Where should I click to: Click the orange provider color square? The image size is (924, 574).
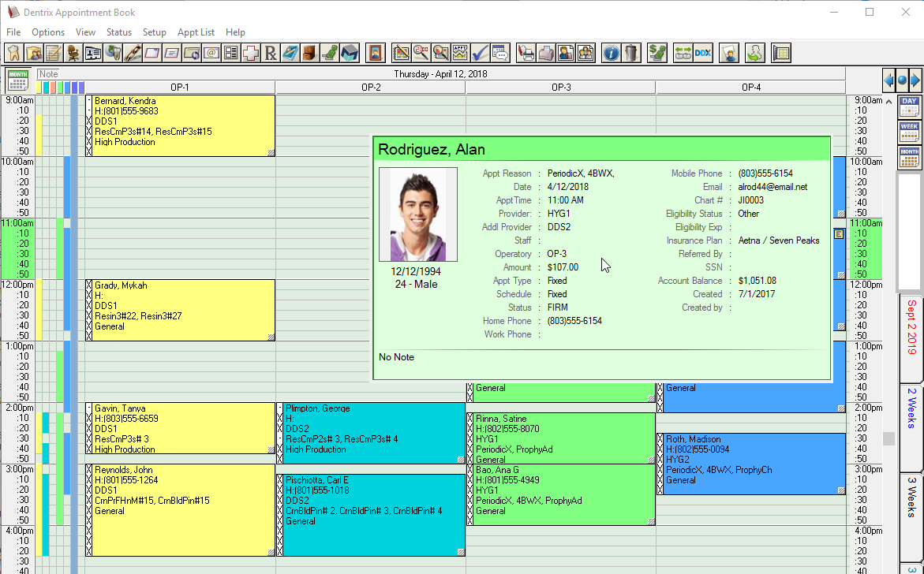[x=53, y=88]
